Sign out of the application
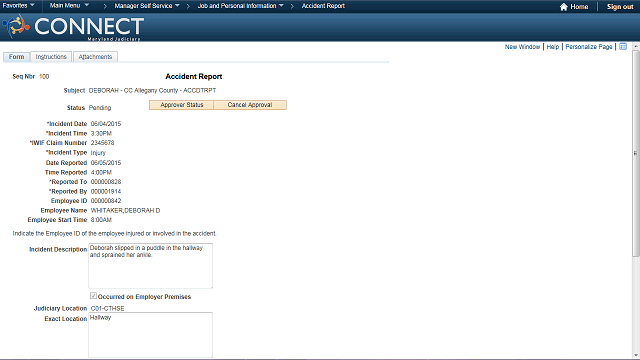The width and height of the screenshot is (640, 360). tap(620, 7)
